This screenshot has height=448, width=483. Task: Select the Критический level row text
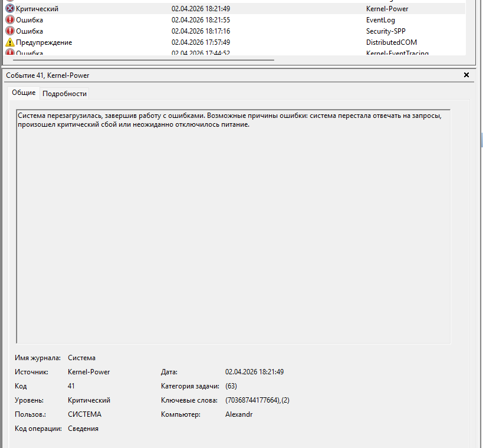(37, 9)
